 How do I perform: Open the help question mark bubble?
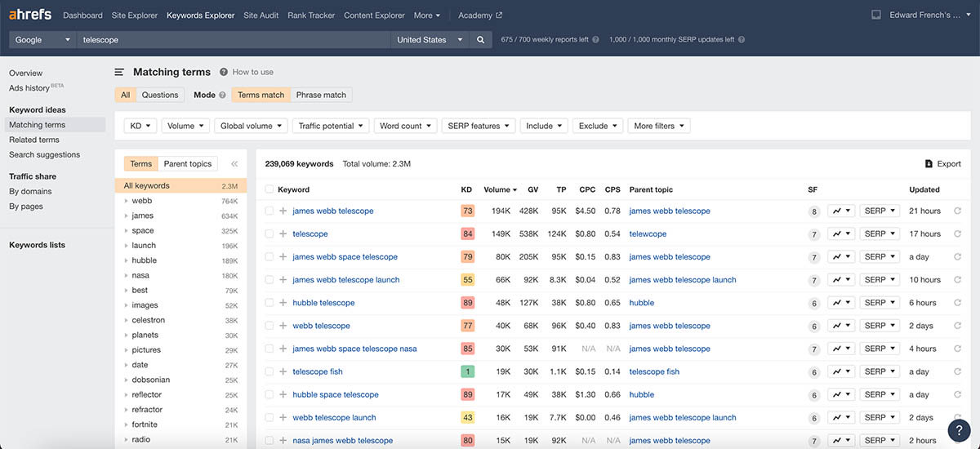pyautogui.click(x=959, y=430)
